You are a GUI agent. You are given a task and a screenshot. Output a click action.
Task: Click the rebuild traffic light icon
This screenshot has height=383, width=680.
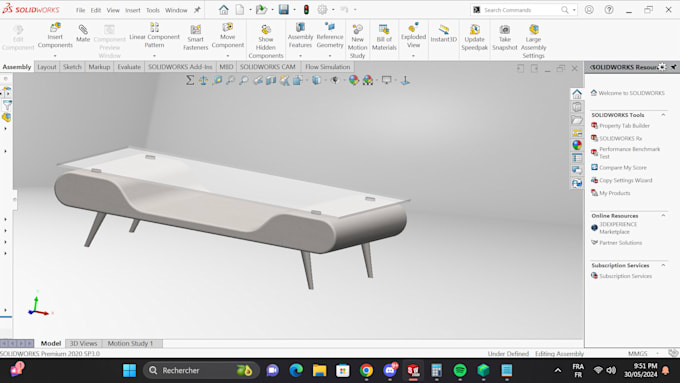pyautogui.click(x=306, y=10)
